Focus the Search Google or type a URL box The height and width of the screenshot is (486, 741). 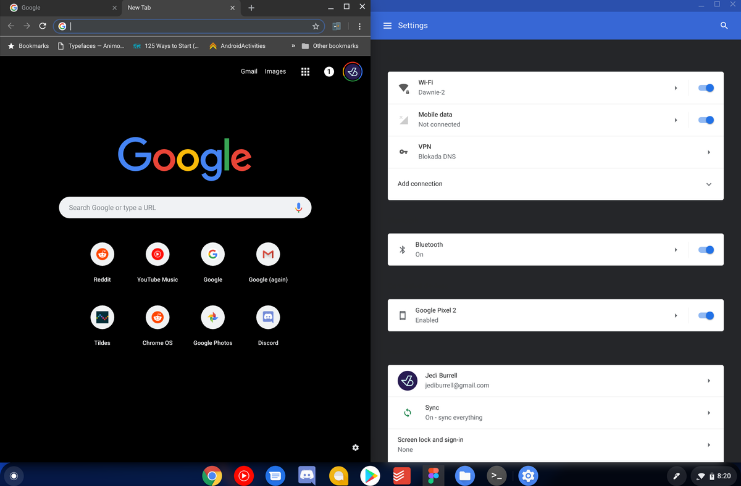[x=185, y=208]
